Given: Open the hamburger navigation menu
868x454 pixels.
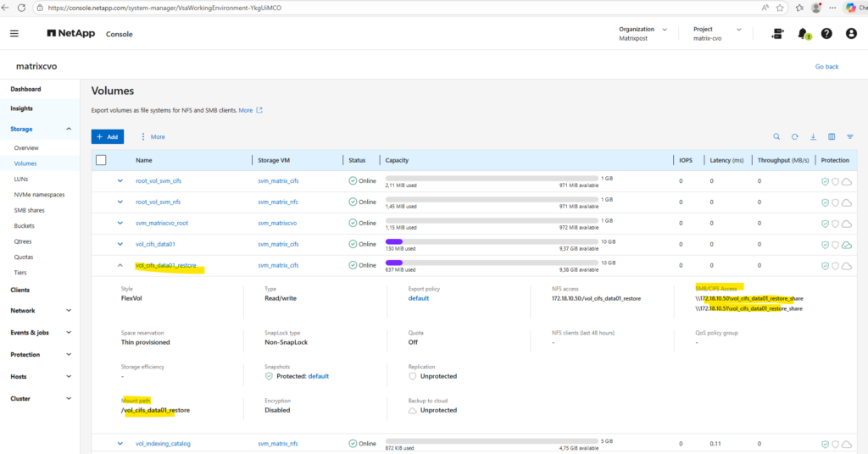Looking at the screenshot, I should click(14, 34).
